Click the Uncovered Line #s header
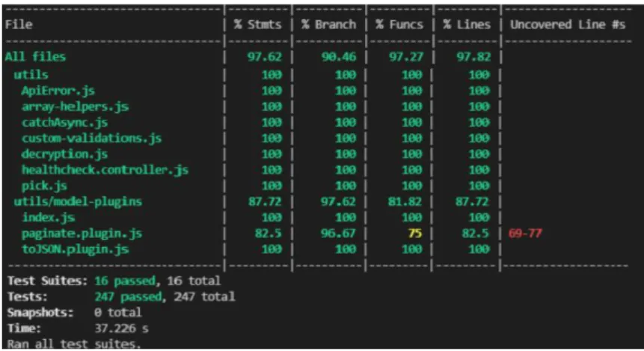Image resolution: width=644 pixels, height=351 pixels. pyautogui.click(x=568, y=25)
